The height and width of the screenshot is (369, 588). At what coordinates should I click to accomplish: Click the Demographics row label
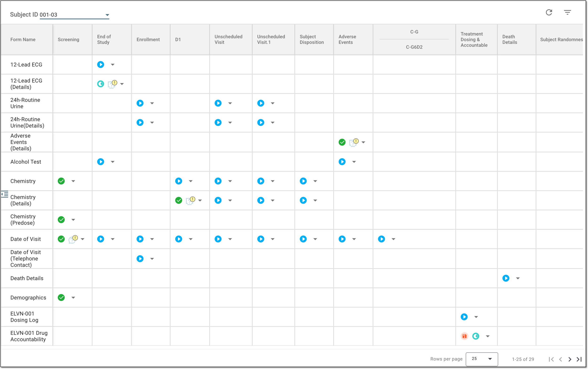click(x=28, y=298)
